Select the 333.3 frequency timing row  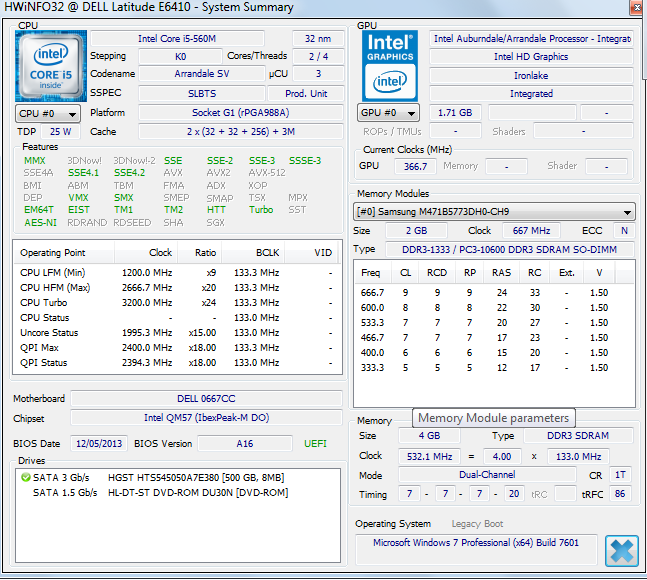coord(494,368)
